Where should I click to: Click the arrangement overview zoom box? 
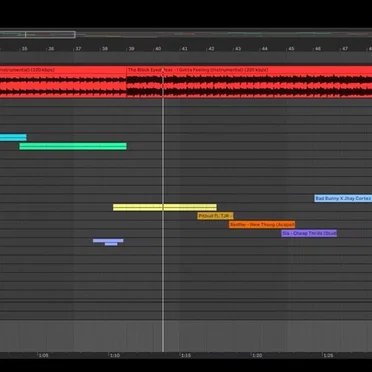[x=37, y=34]
